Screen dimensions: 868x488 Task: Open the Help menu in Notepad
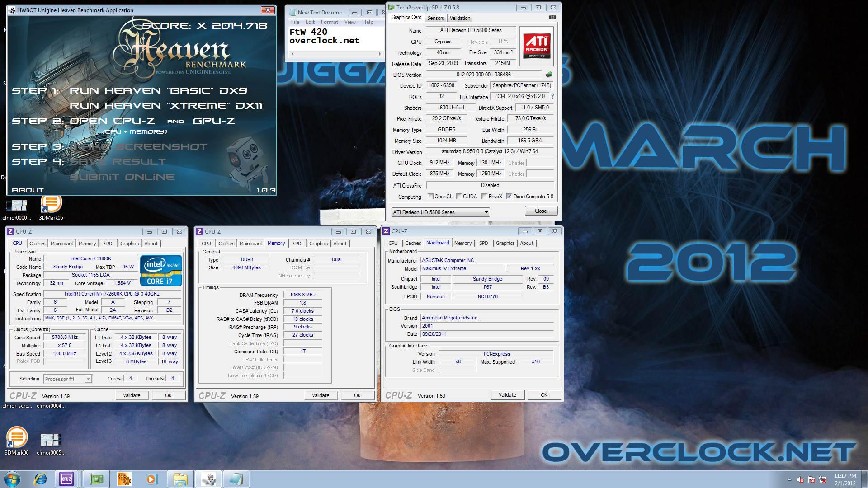click(368, 22)
